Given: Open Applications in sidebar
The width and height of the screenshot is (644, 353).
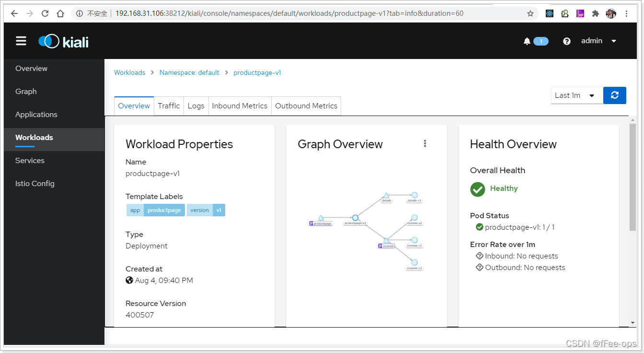Looking at the screenshot, I should coord(36,115).
